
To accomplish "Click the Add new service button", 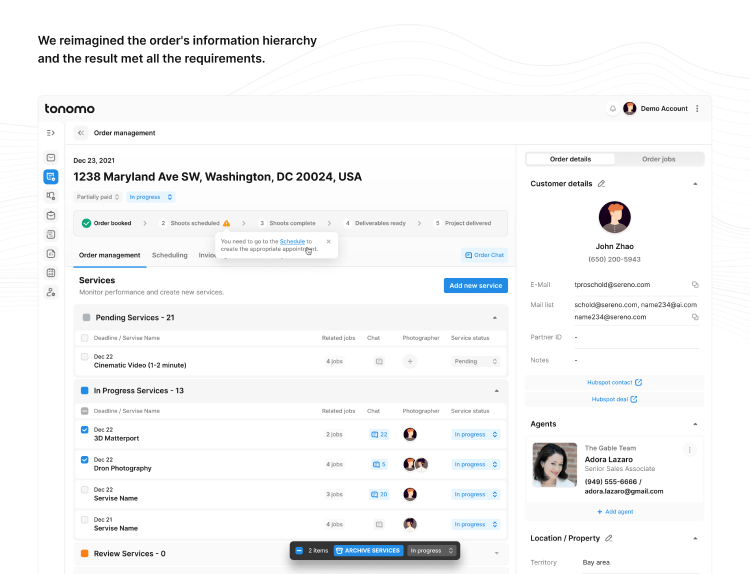I will point(475,286).
